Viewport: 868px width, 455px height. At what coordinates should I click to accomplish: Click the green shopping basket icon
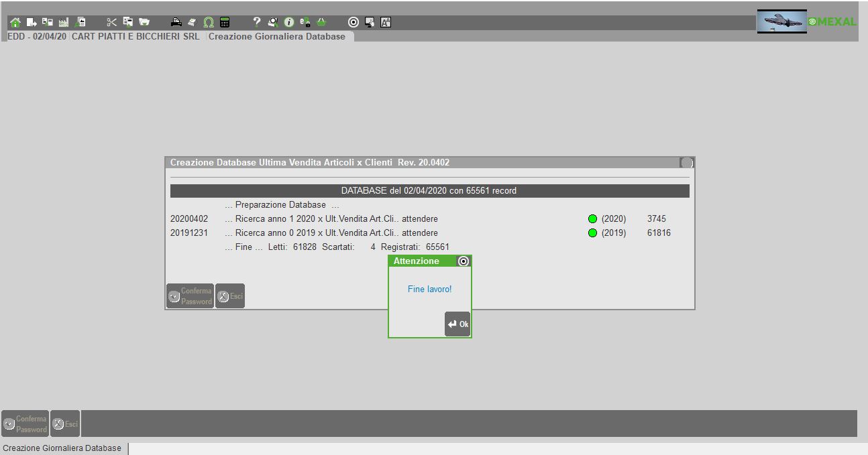[x=321, y=22]
